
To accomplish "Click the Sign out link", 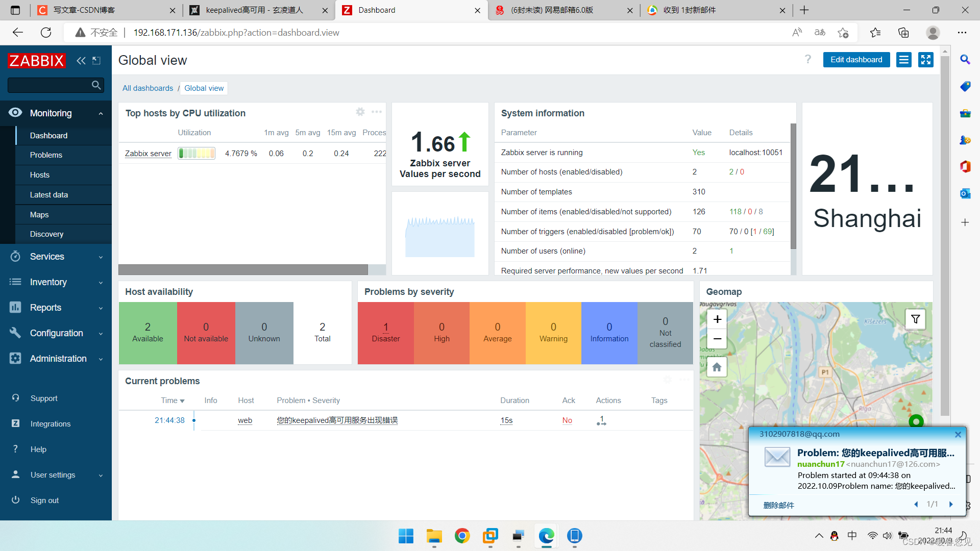I will [x=44, y=500].
